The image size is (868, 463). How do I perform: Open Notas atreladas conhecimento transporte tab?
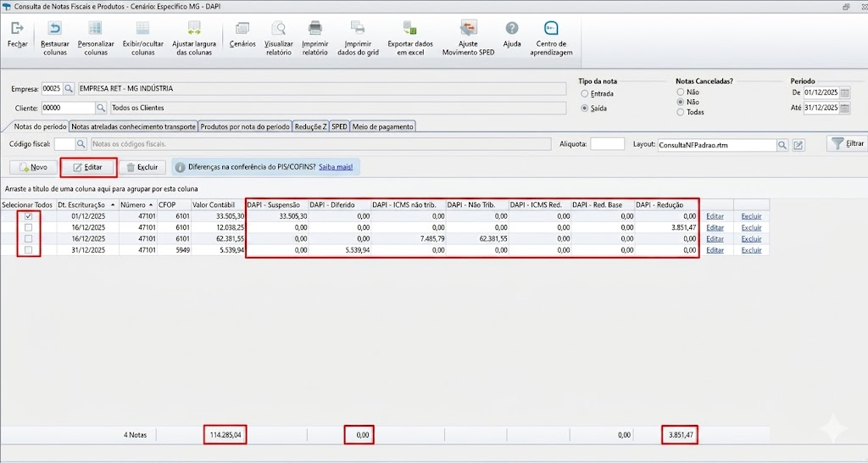pyautogui.click(x=133, y=126)
